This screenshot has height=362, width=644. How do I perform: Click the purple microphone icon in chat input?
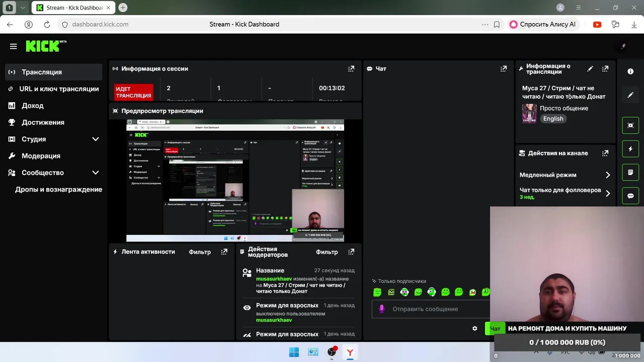(381, 309)
